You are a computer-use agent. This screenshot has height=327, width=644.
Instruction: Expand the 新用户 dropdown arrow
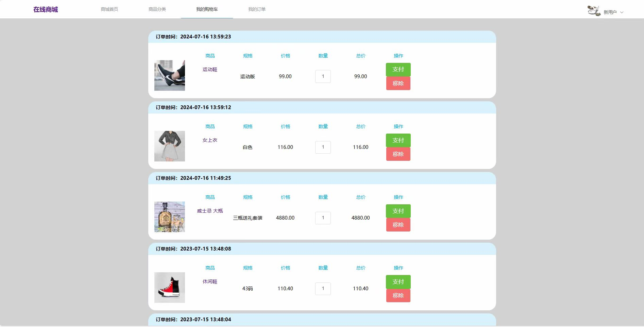[x=622, y=12]
